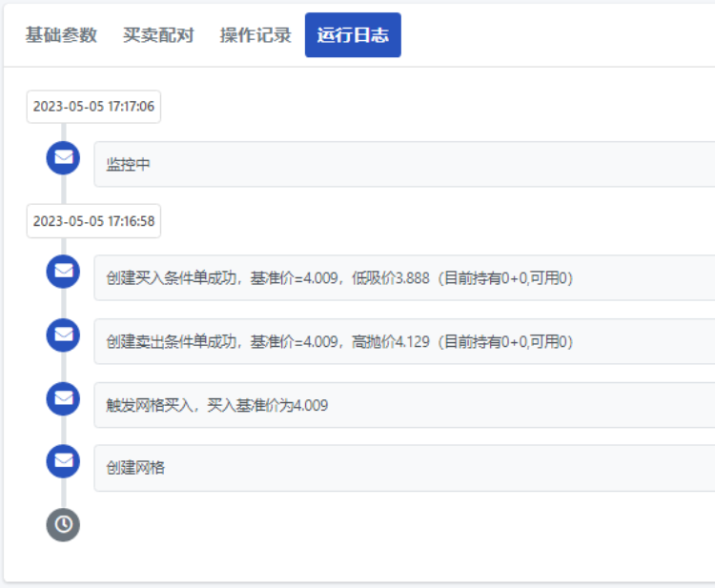Click the 2023-05-05 17:16:58 timestamp label
The height and width of the screenshot is (588, 715).
(93, 221)
